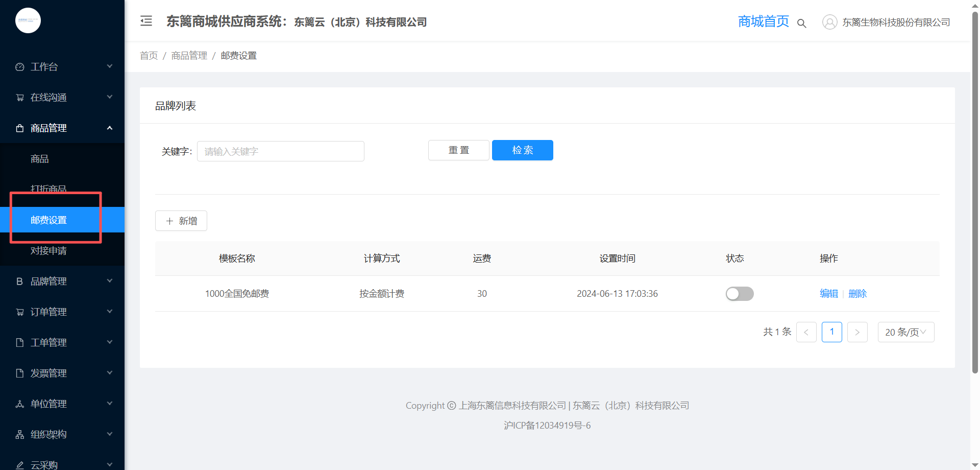Focus the 关键字 keyword input field
The width and height of the screenshot is (980, 470).
tap(281, 151)
